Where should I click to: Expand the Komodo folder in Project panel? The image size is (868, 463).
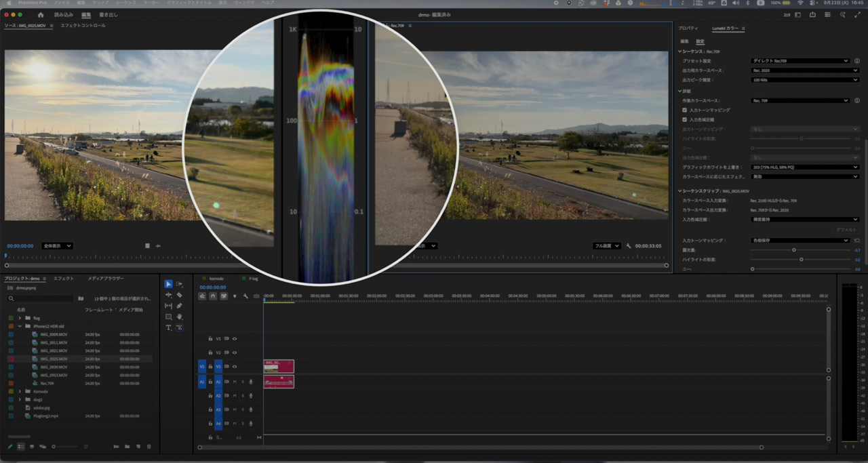[20, 391]
